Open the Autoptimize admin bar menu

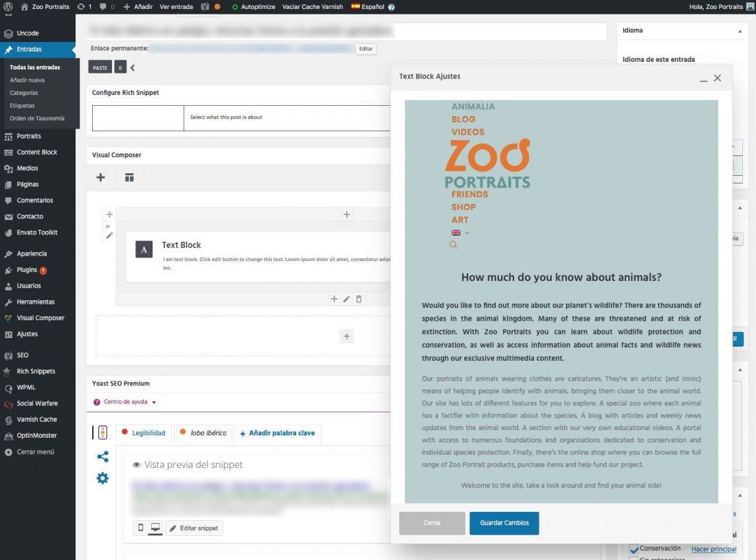click(253, 7)
